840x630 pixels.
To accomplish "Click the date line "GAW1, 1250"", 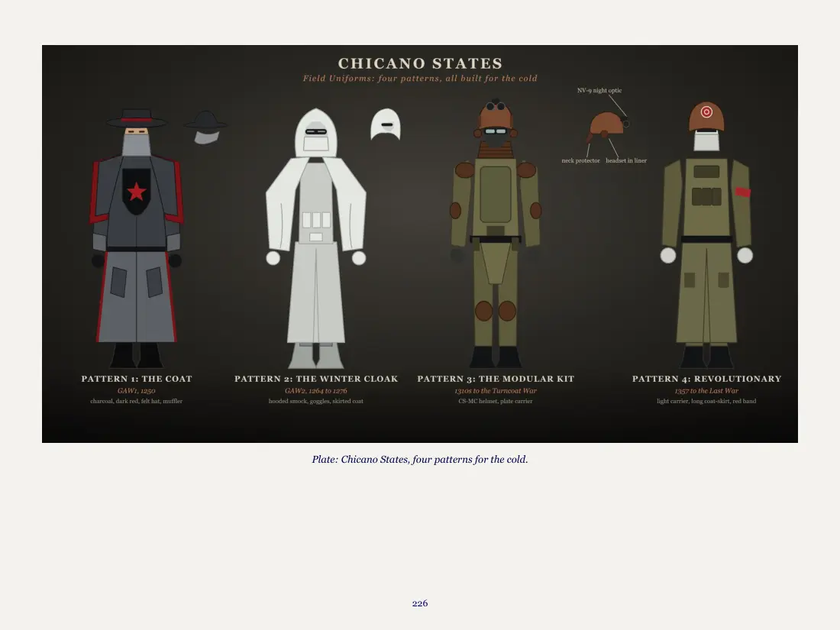I will pos(137,391).
